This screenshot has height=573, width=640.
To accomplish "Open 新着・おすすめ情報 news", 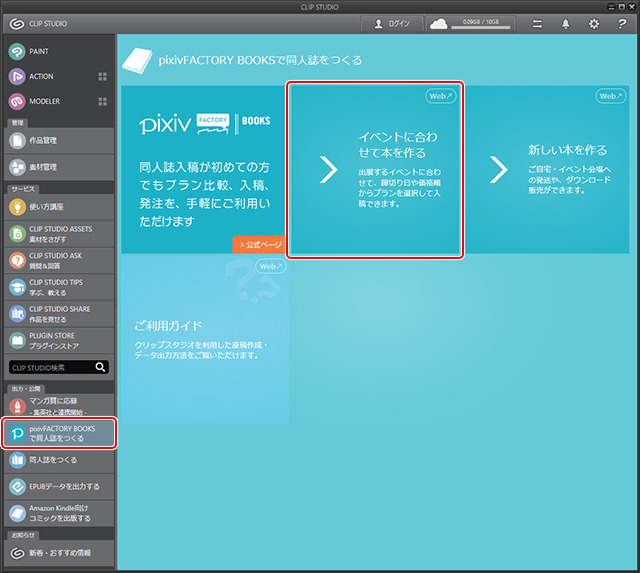I will pyautogui.click(x=59, y=553).
